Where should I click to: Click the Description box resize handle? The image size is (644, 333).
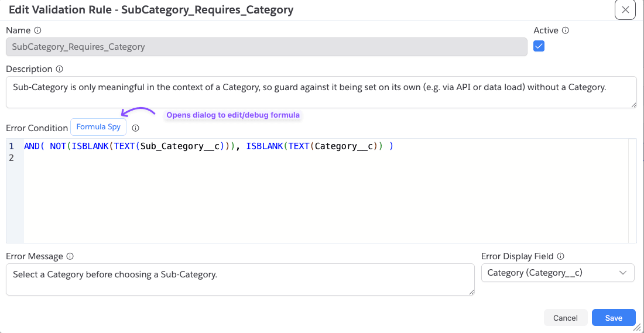click(634, 105)
